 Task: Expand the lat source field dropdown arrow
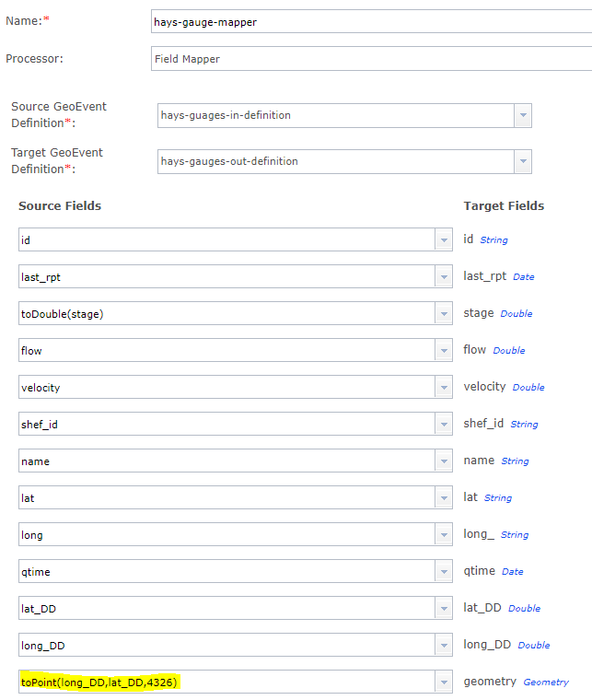point(443,497)
